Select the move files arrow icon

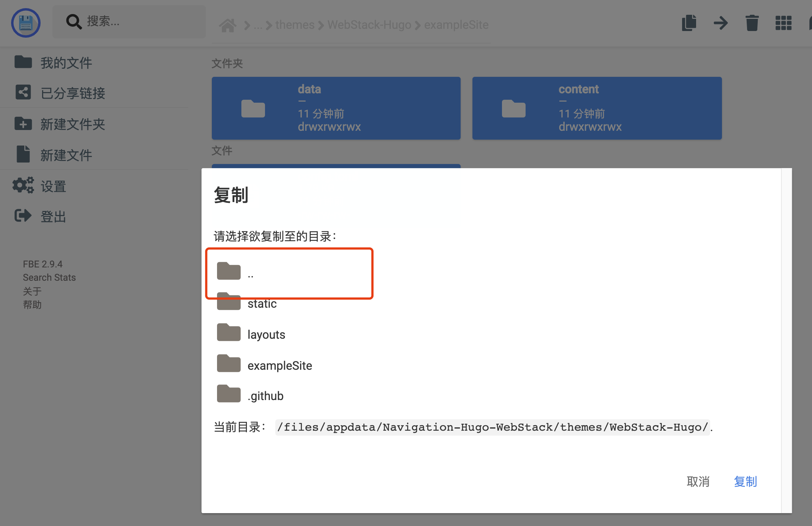[720, 23]
